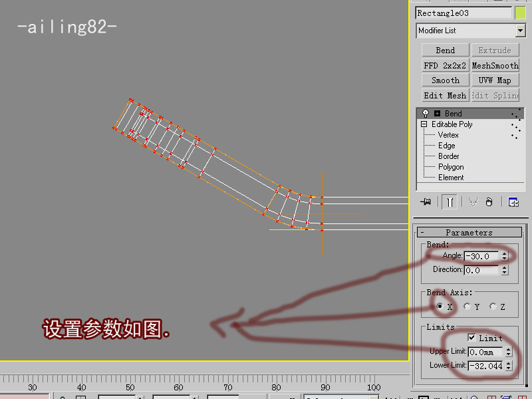532x399 pixels.
Task: Toggle Show End Result button
Action: (x=450, y=202)
